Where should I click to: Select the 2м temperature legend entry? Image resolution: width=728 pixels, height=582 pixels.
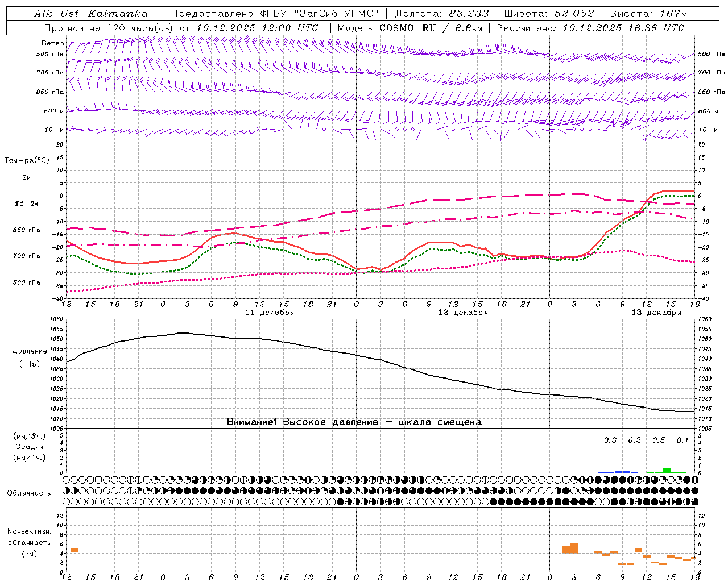pos(26,180)
